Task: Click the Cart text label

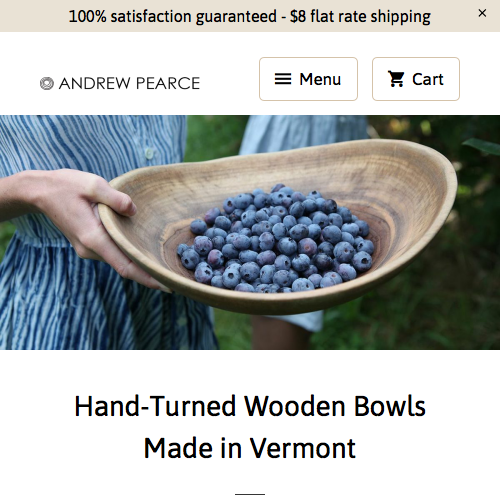Action: 428,79
